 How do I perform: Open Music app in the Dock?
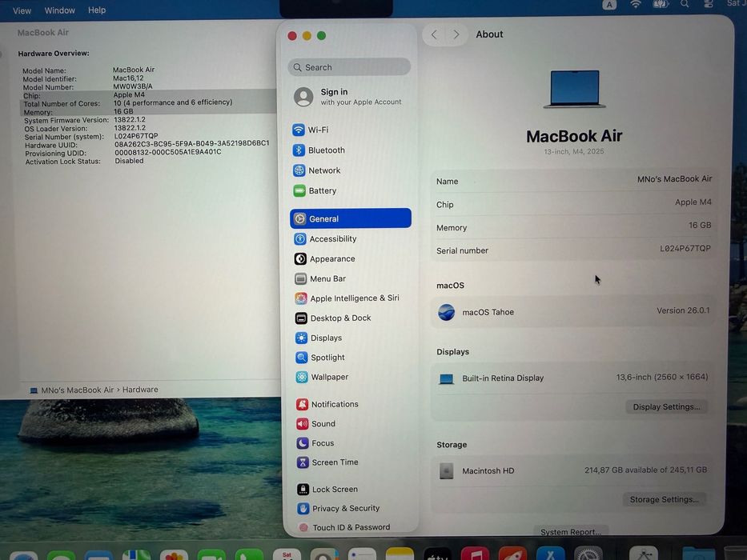475,554
